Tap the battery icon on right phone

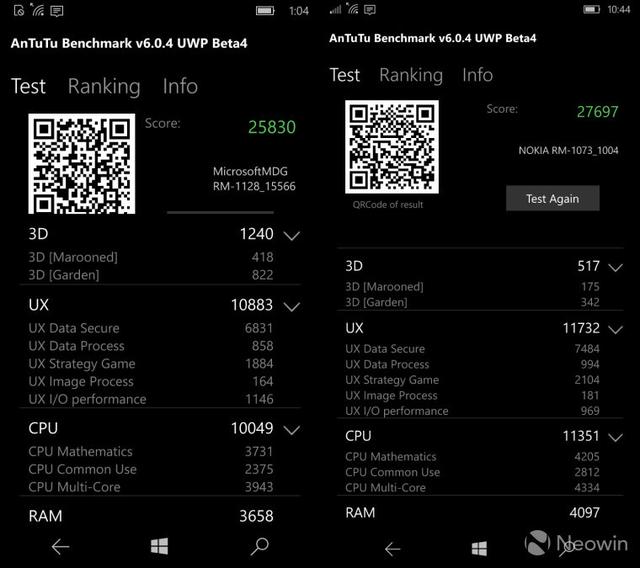point(591,9)
